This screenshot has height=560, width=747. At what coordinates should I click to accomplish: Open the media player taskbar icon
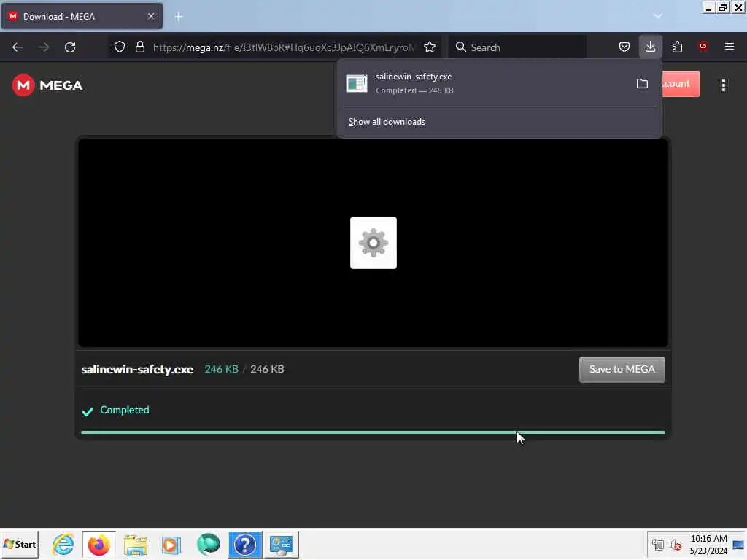[171, 545]
